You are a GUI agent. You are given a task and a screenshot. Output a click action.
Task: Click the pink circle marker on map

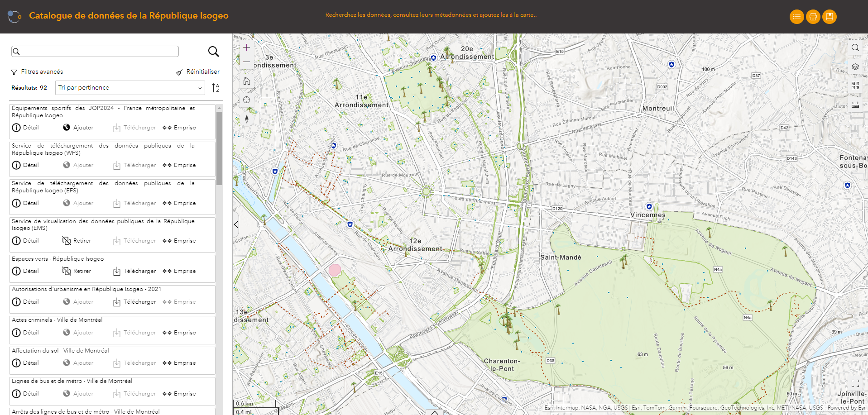click(x=335, y=270)
